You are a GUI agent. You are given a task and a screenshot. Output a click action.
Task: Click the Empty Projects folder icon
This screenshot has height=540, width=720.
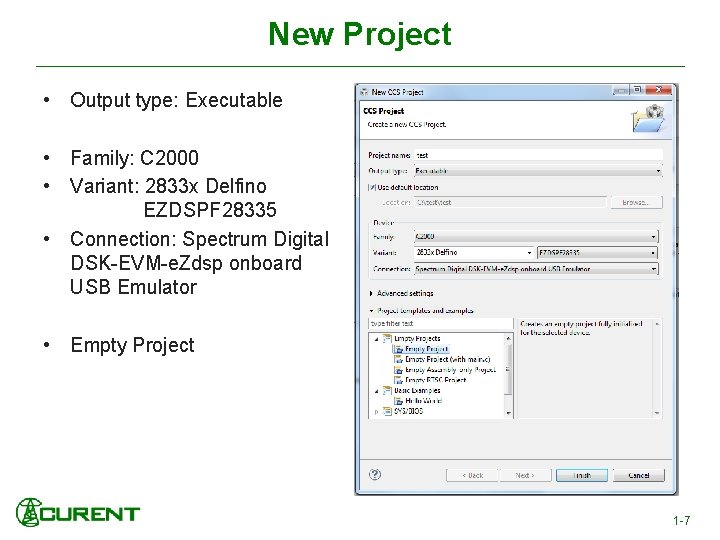[x=387, y=339]
